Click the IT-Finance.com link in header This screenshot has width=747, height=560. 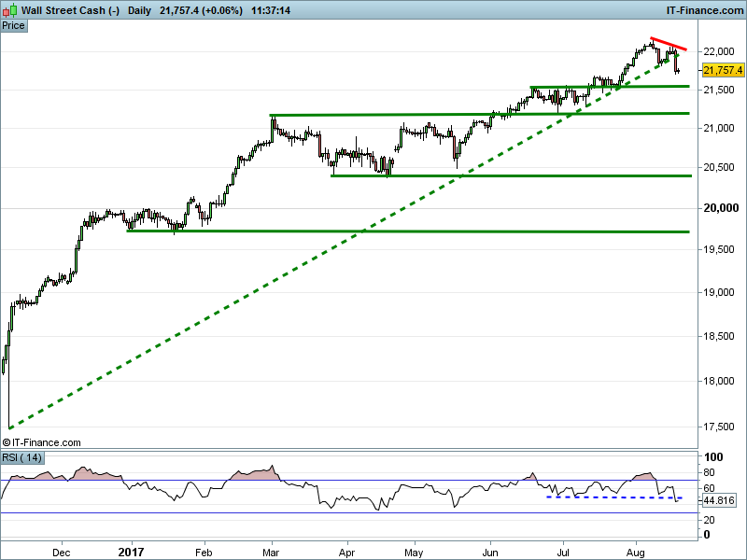(705, 10)
